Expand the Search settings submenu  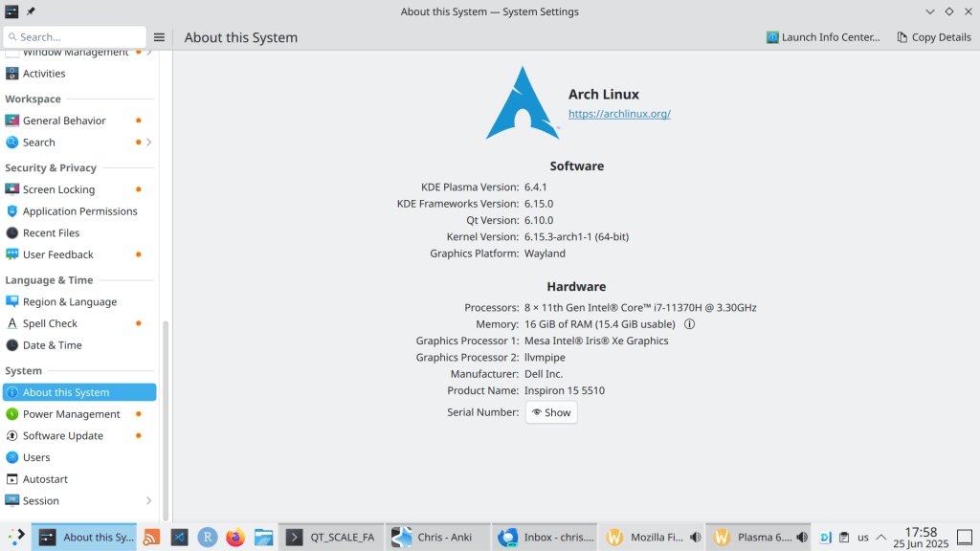(148, 143)
